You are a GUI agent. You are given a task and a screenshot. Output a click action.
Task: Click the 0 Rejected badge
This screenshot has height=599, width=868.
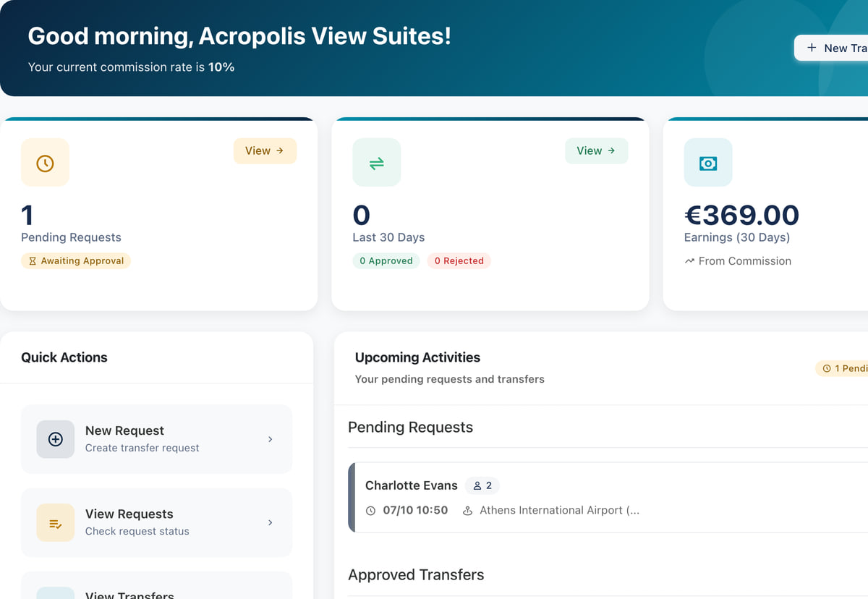tap(459, 261)
